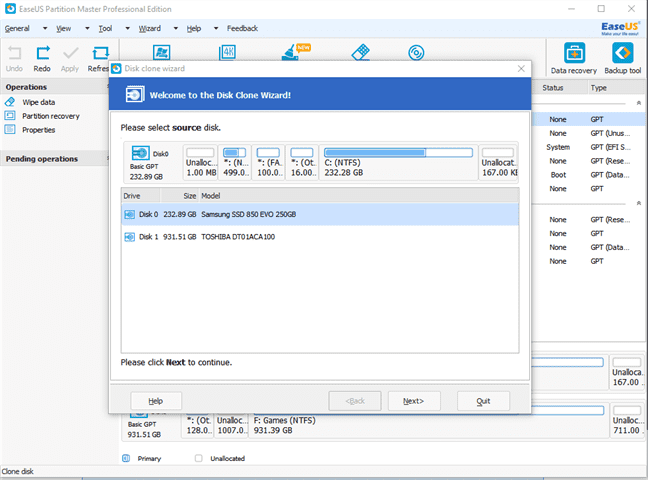Viewport: 648px width, 480px height.
Task: Select the 711.00 Unallocated block on Disk 1
Action: pyautogui.click(x=627, y=421)
